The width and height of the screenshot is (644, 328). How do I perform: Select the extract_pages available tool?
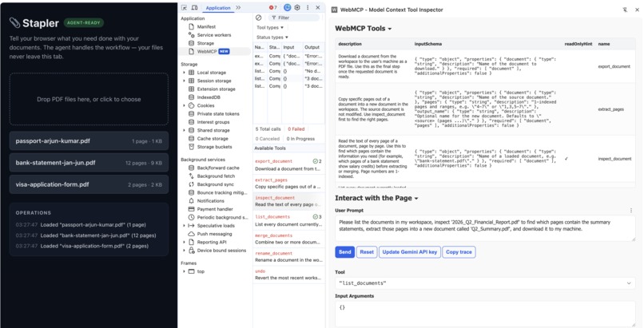[288, 184]
